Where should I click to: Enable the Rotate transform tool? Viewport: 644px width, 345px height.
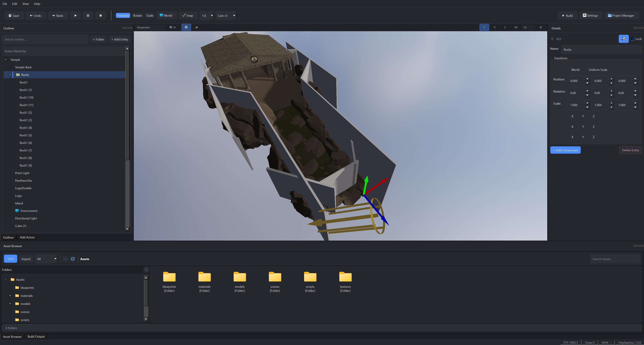pyautogui.click(x=137, y=15)
